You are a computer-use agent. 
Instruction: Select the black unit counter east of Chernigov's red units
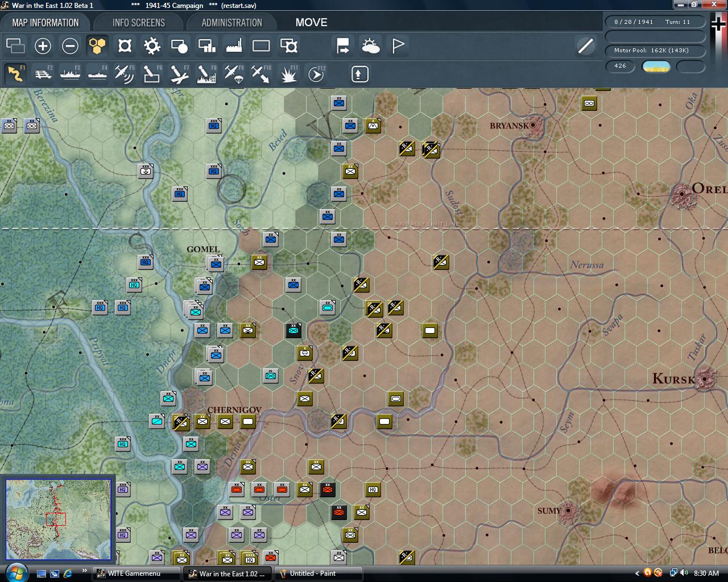click(328, 489)
